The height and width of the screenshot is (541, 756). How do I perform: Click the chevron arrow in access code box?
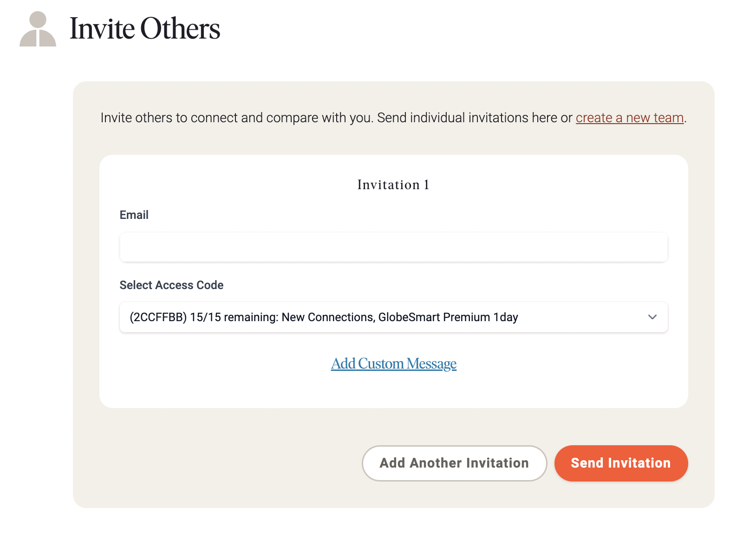click(652, 317)
